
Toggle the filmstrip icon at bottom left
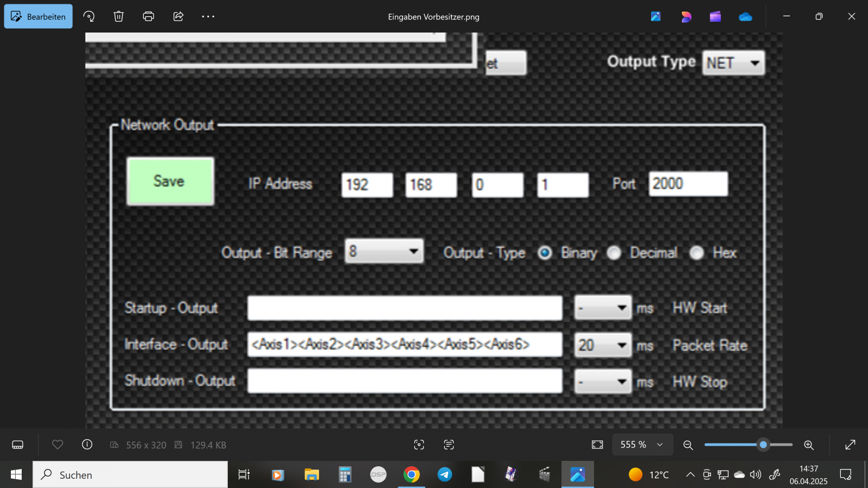click(x=17, y=445)
